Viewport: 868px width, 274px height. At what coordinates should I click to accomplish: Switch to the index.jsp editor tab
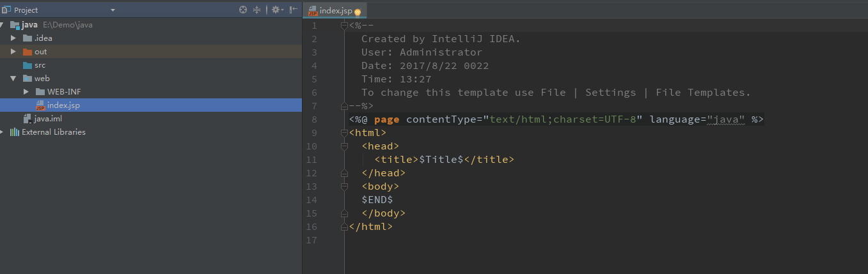click(335, 11)
